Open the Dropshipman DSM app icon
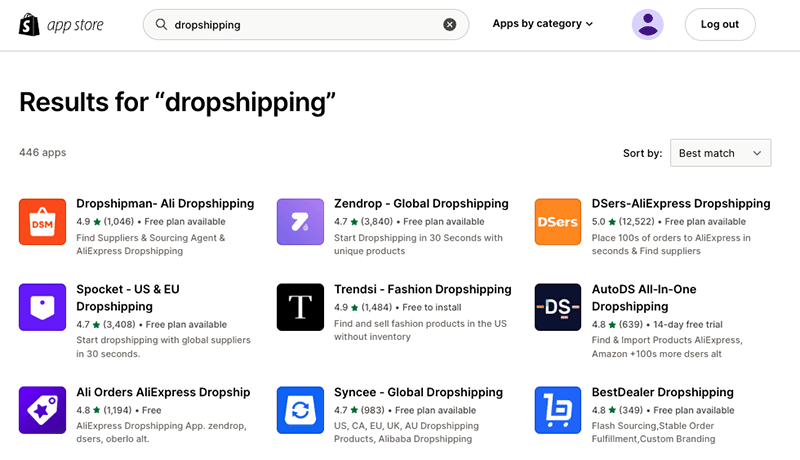The width and height of the screenshot is (800, 460). coord(42,222)
